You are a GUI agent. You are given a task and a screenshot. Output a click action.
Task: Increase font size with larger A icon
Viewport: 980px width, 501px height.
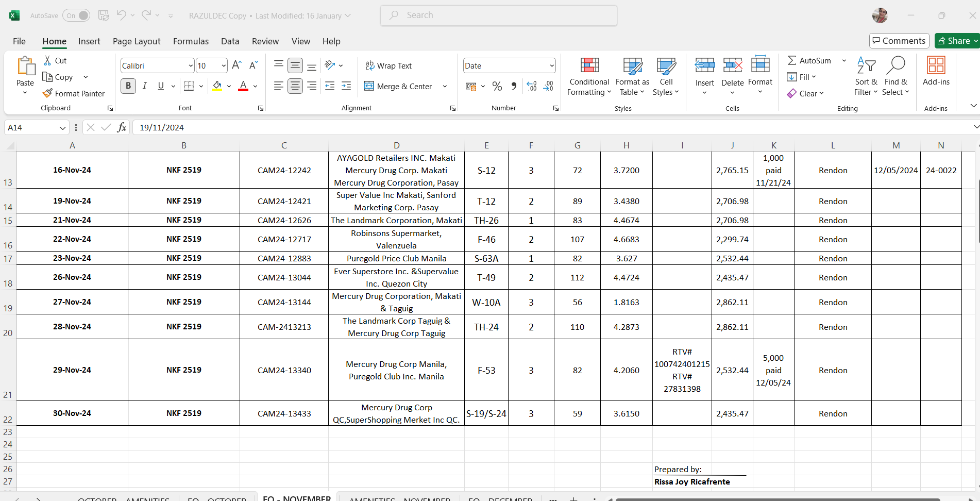pos(236,65)
